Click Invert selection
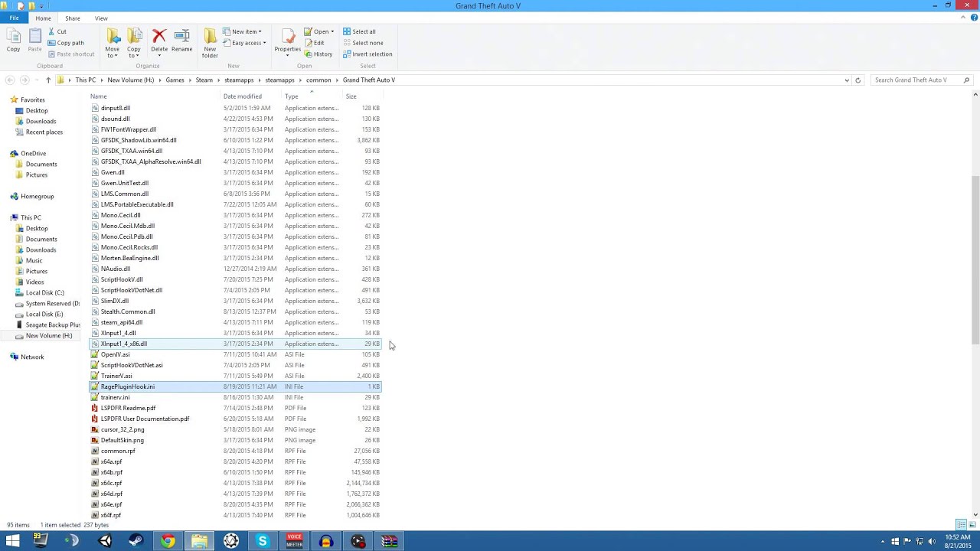 [371, 54]
